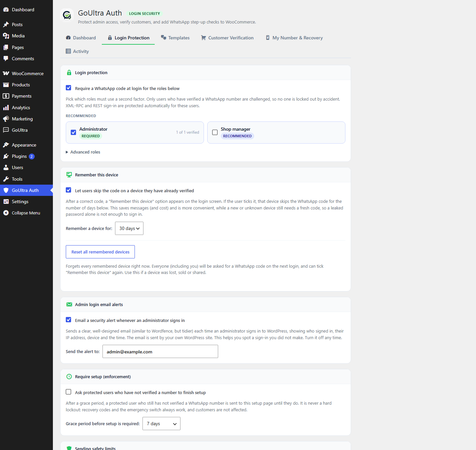Click Reset all remembered devices button
Image resolution: width=476 pixels, height=450 pixels.
point(100,252)
